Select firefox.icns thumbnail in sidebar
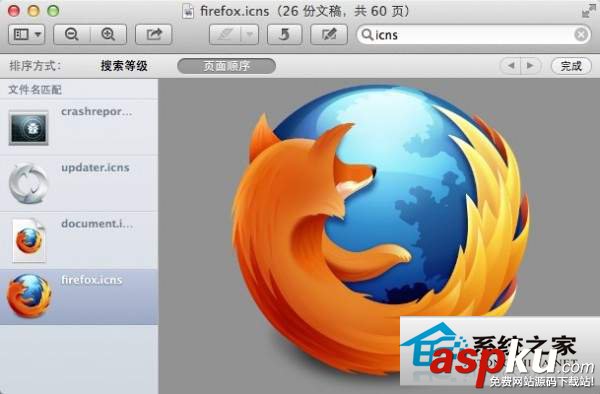 (x=29, y=296)
